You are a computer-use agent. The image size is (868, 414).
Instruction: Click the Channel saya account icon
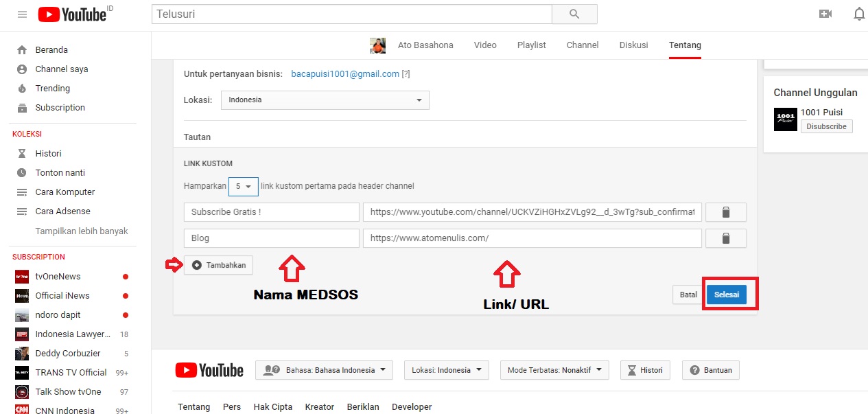[x=22, y=69]
